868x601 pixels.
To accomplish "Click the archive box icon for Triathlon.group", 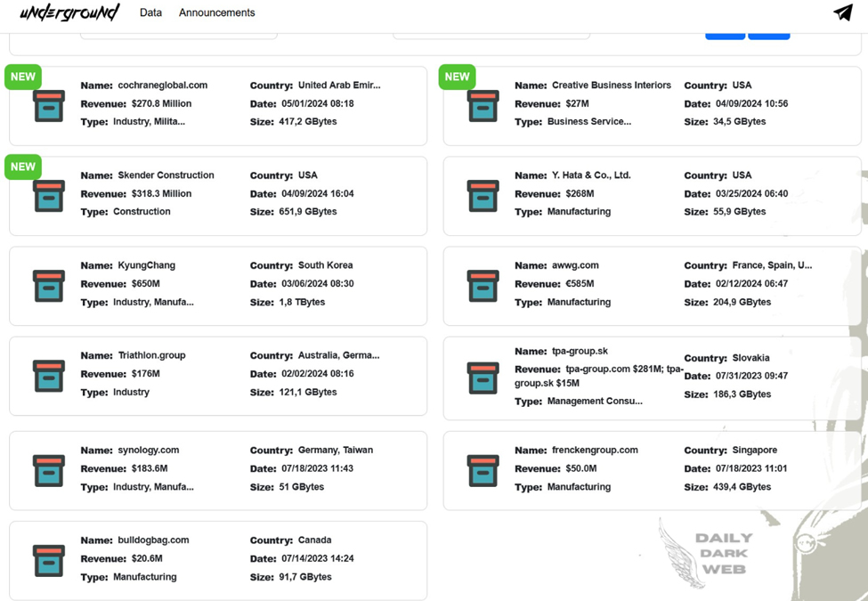I will click(x=49, y=376).
